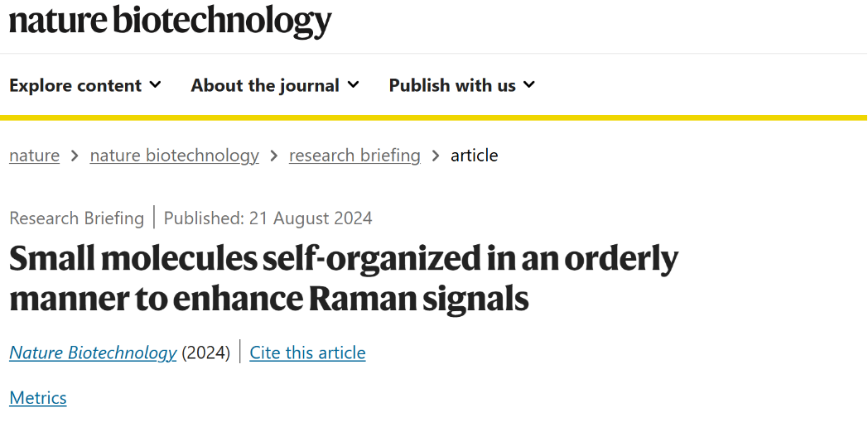Open the italic Nature Biotechnology journal link
This screenshot has height=422, width=868.
click(93, 352)
